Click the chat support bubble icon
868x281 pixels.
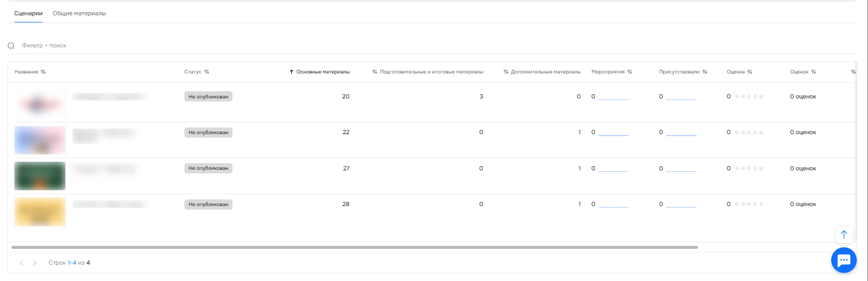tap(843, 261)
